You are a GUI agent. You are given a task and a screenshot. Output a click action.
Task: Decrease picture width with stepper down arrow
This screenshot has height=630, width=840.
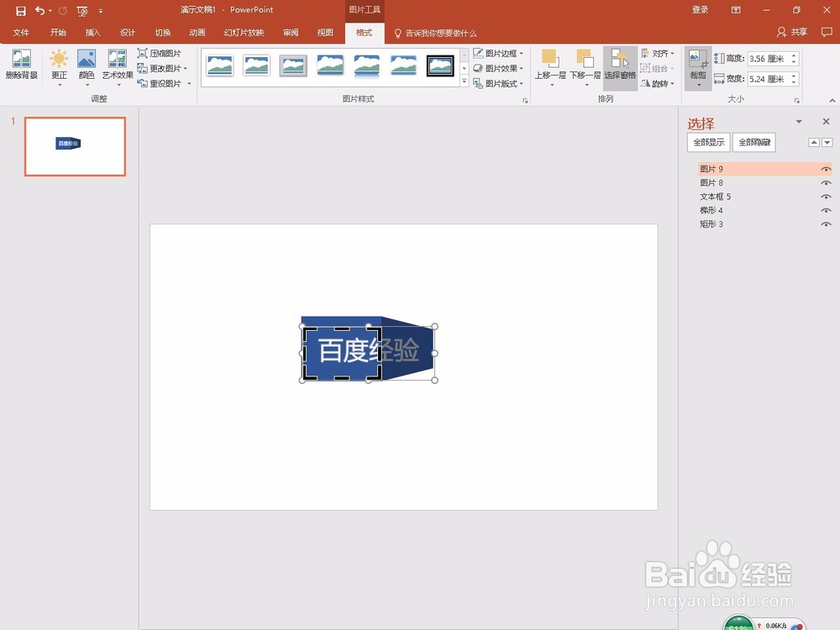pos(794,82)
